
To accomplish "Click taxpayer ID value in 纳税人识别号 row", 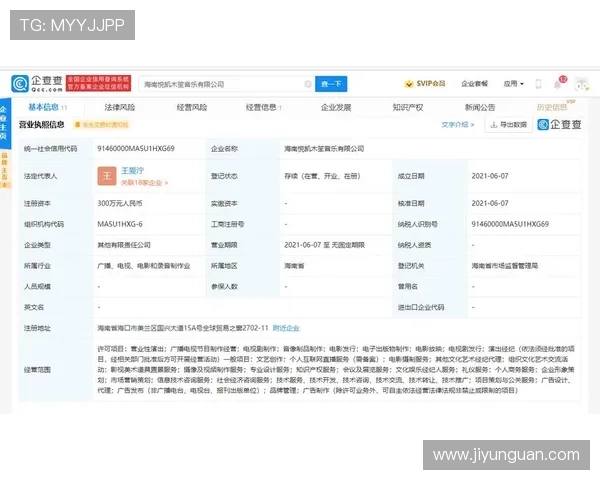I will click(510, 224).
